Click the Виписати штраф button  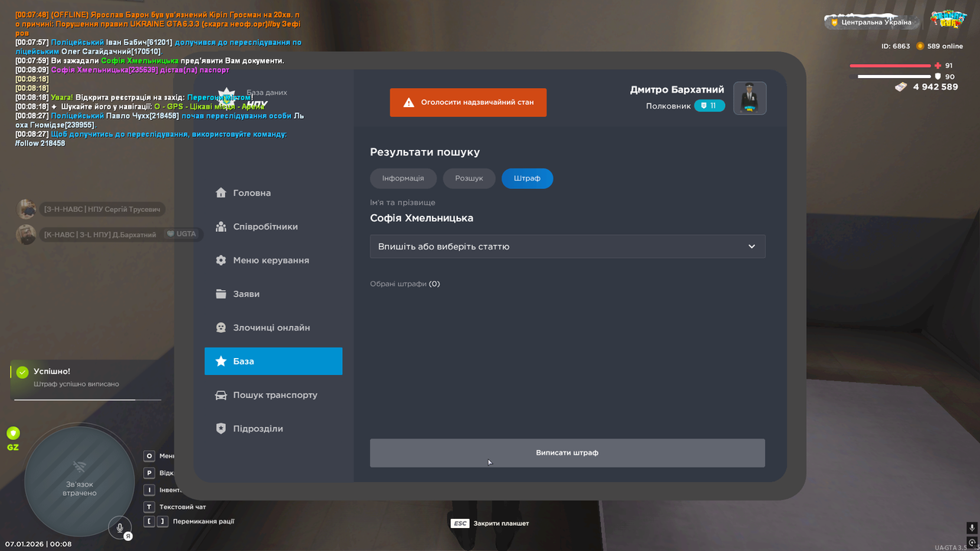click(x=567, y=453)
